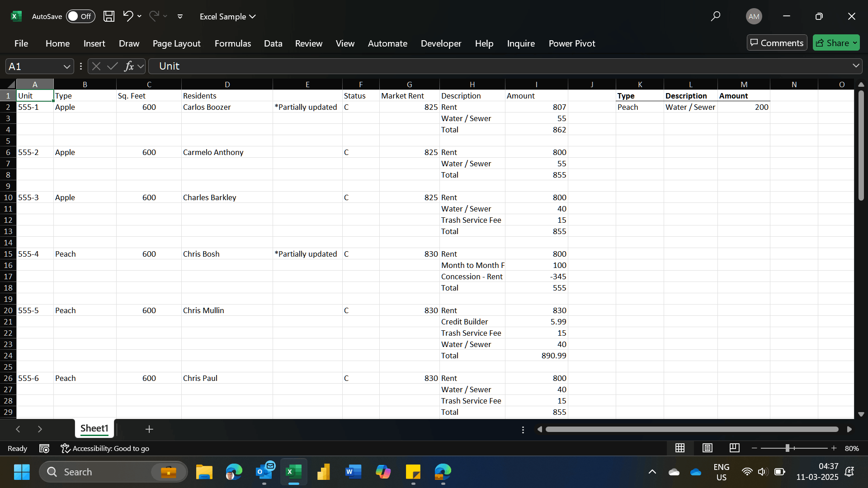Screen dimensions: 868x488
Task: Open the Power Pivot tab
Action: click(x=571, y=43)
